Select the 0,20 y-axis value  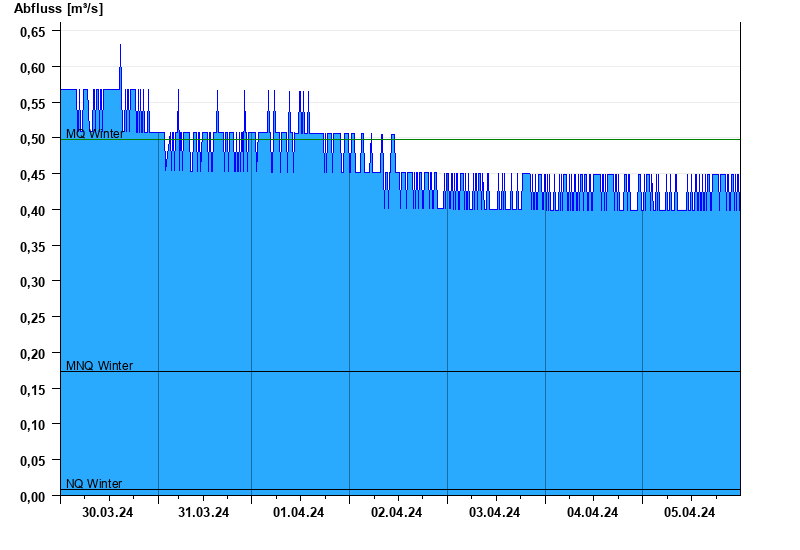click(x=33, y=354)
